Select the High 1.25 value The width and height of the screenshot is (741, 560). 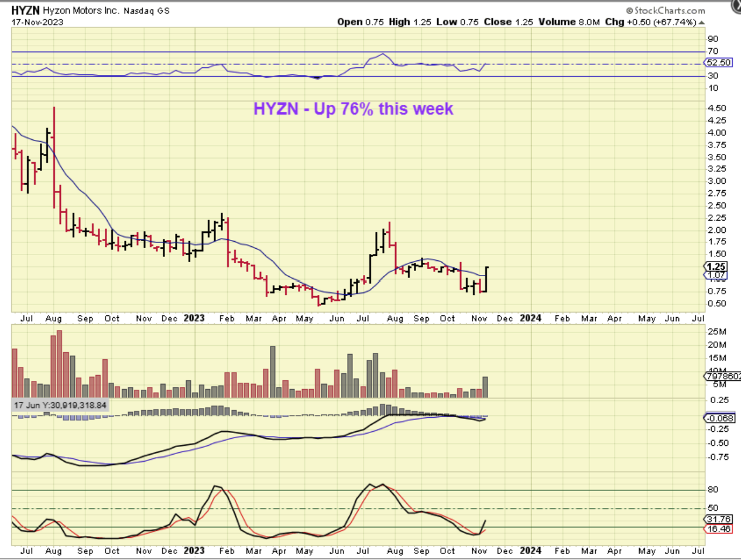(x=410, y=22)
